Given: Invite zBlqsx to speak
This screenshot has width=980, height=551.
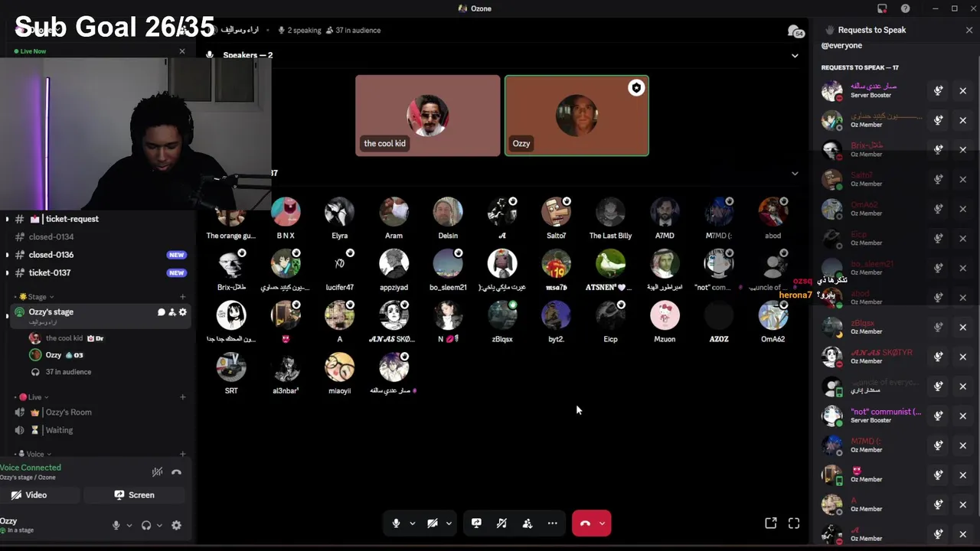Looking at the screenshot, I should point(938,327).
